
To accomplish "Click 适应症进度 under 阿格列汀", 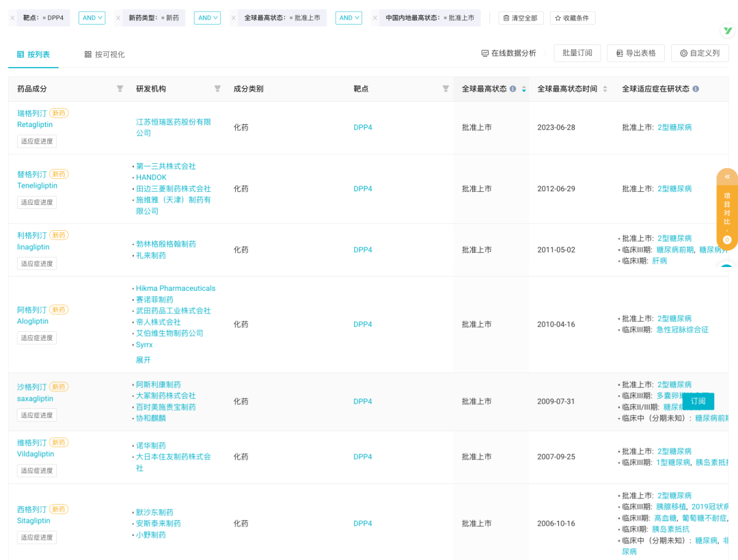I will pyautogui.click(x=37, y=337).
